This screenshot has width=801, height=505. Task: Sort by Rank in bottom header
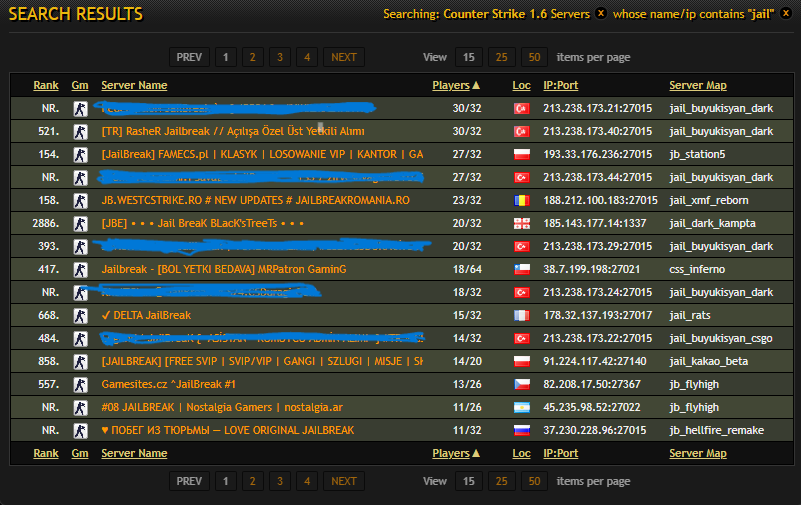click(46, 453)
